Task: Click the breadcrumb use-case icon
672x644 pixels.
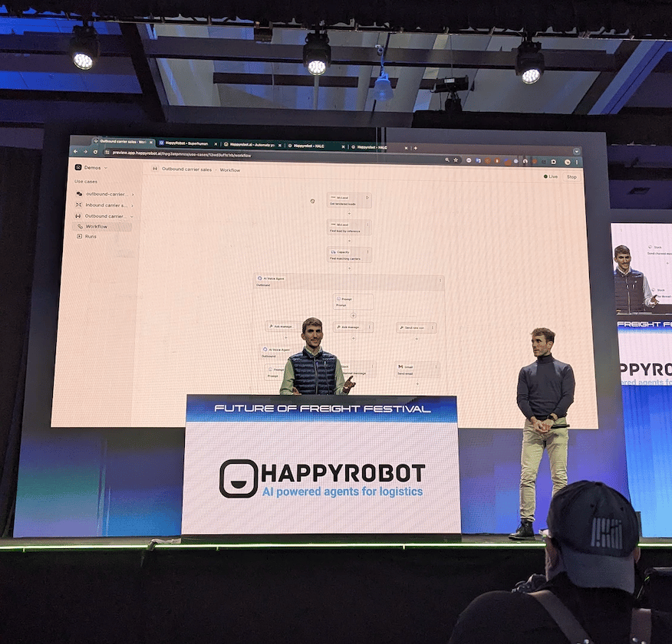Action: pos(155,169)
